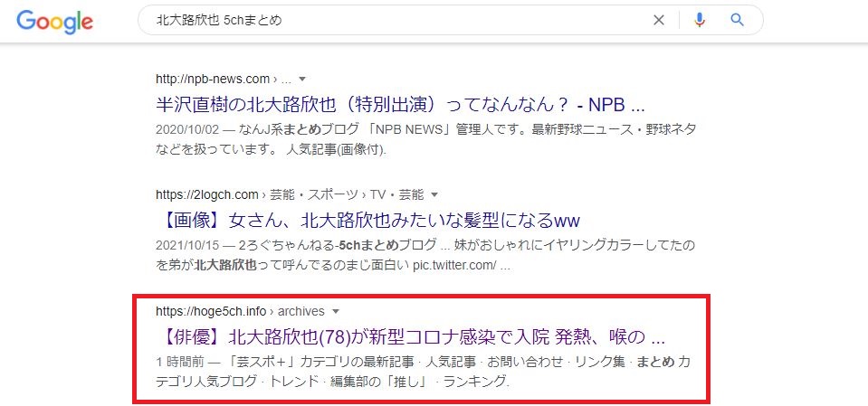Open result 【画像】女さん、北大路欣也みたいな髪型になるww
The image size is (868, 406).
pyautogui.click(x=368, y=222)
